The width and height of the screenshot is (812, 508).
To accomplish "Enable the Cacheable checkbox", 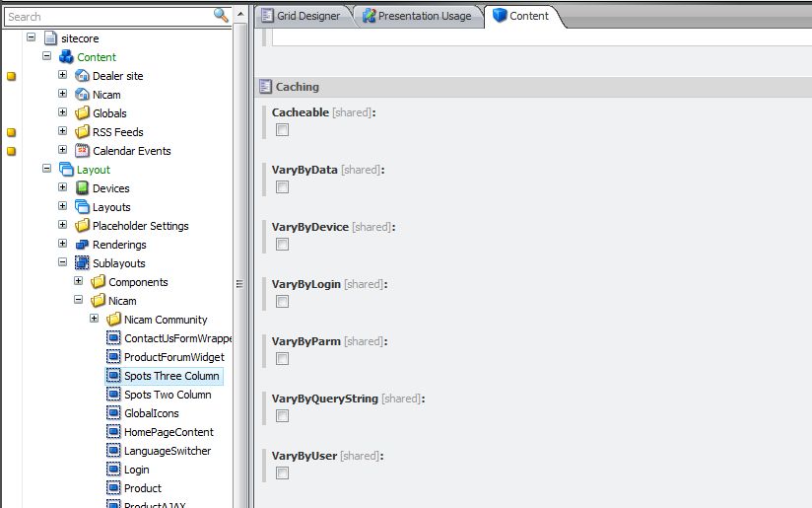I will (x=282, y=129).
